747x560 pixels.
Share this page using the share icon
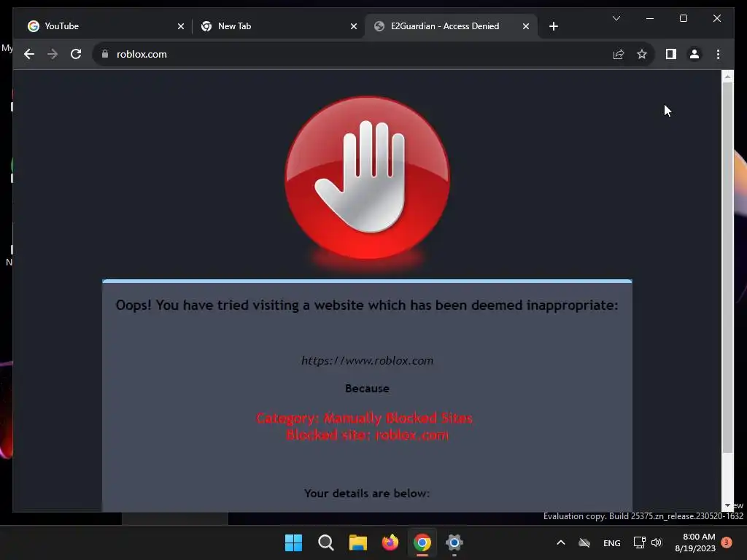(x=619, y=54)
